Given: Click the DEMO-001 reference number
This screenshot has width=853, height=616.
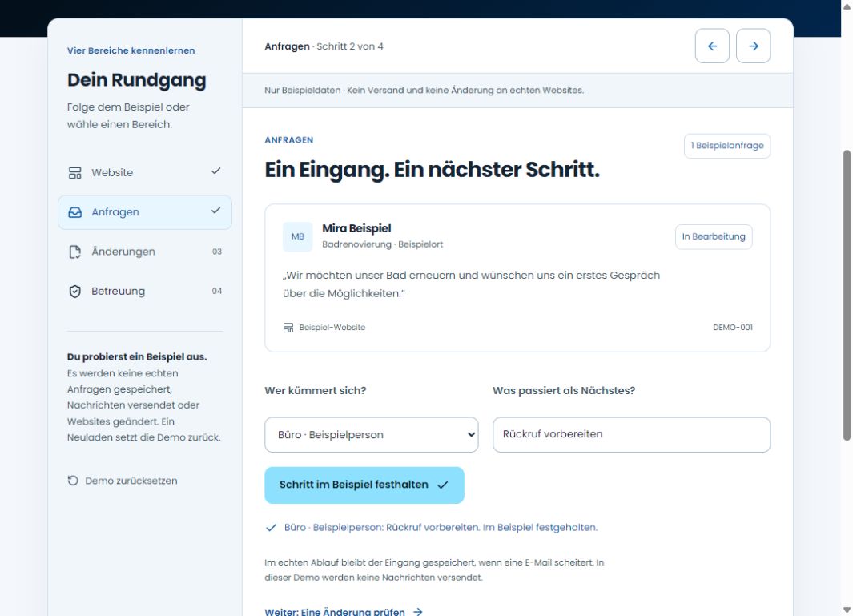Looking at the screenshot, I should (733, 328).
